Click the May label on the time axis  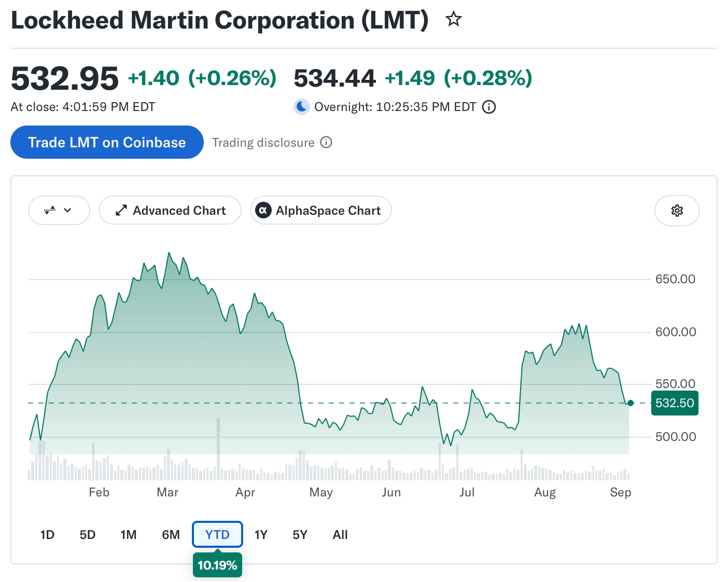[321, 493]
